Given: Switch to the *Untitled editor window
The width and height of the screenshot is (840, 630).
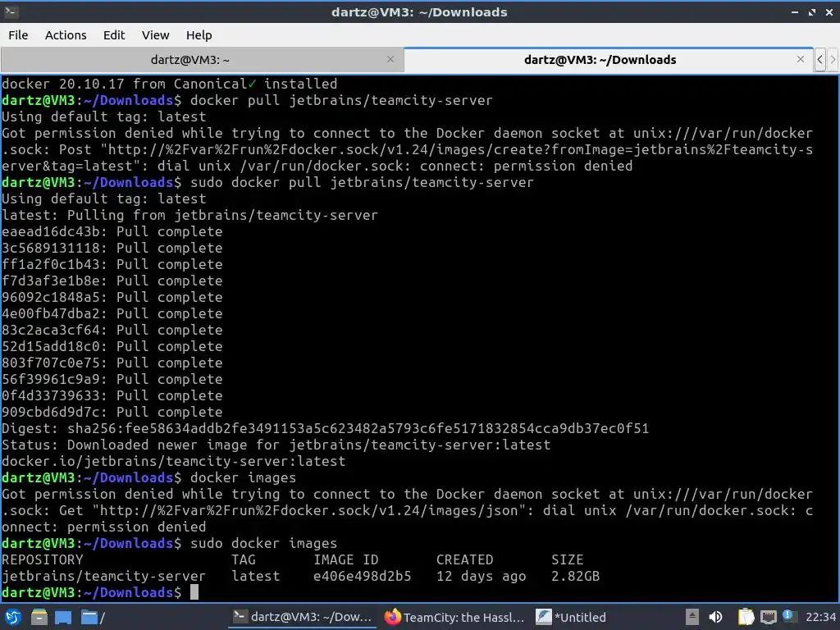Looking at the screenshot, I should (x=571, y=617).
